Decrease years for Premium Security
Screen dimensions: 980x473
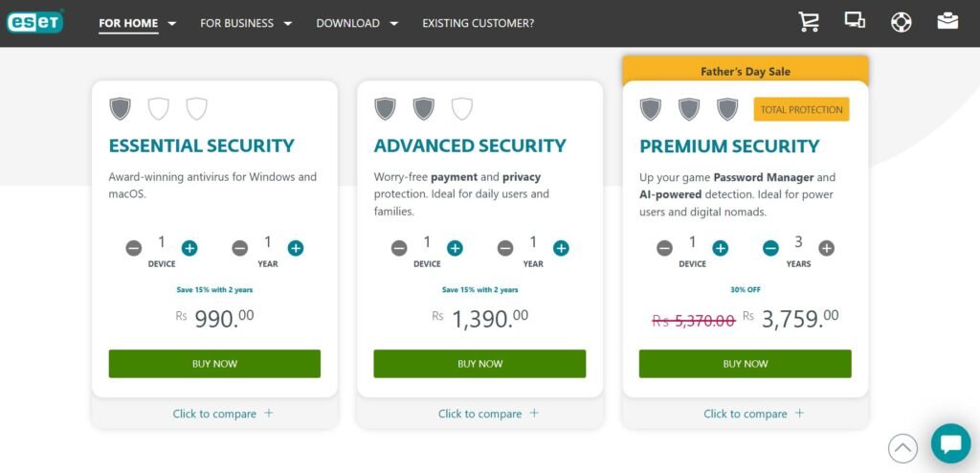point(770,248)
